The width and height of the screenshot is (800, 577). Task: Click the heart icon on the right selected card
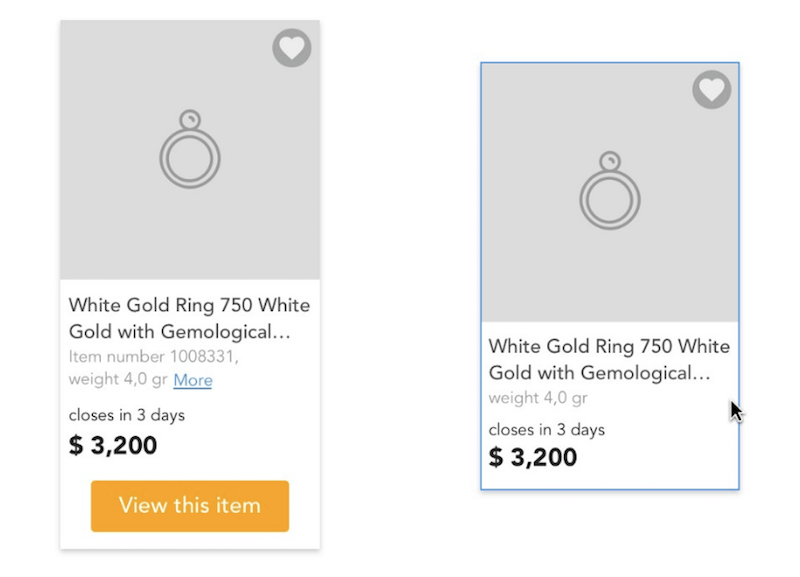711,90
